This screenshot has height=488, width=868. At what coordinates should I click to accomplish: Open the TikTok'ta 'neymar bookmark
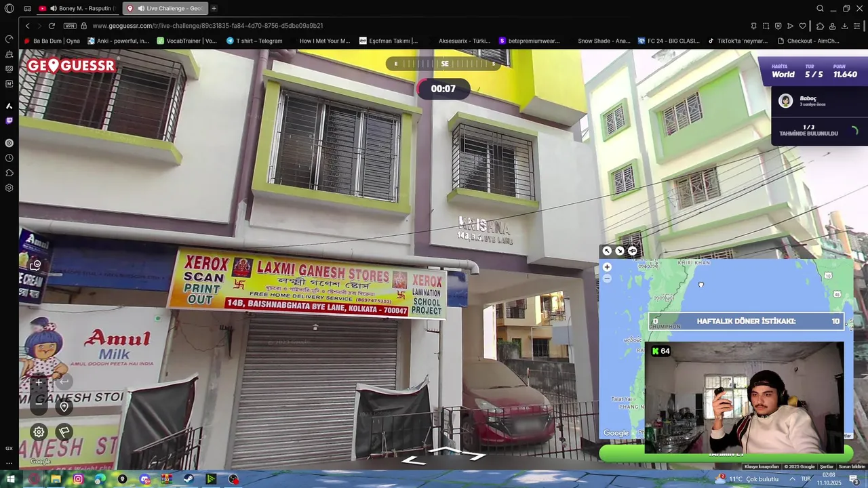[737, 41]
